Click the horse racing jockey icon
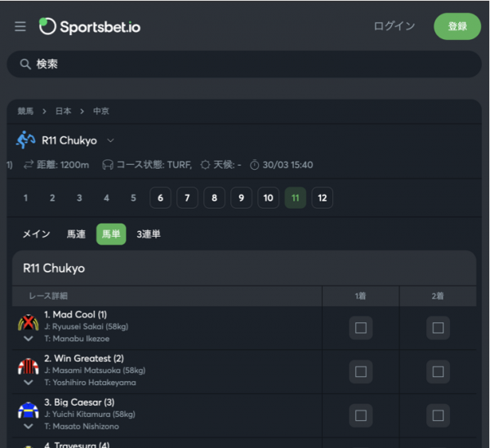The height and width of the screenshot is (448, 490). tap(25, 140)
